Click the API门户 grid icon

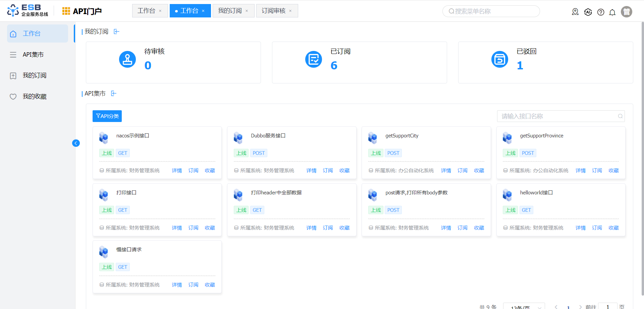(66, 11)
